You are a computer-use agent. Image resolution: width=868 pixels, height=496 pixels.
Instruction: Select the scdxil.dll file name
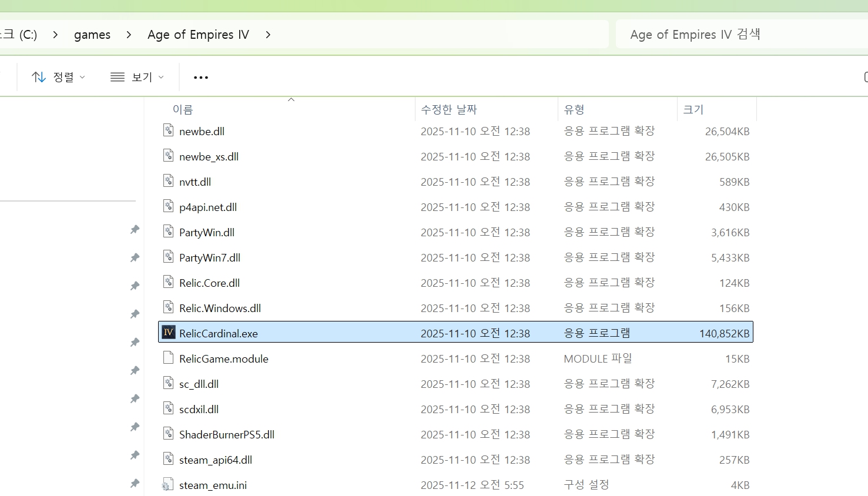(199, 410)
